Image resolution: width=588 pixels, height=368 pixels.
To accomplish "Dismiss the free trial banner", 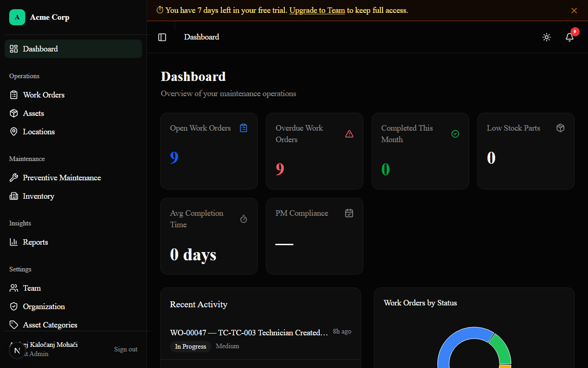I will click(574, 10).
